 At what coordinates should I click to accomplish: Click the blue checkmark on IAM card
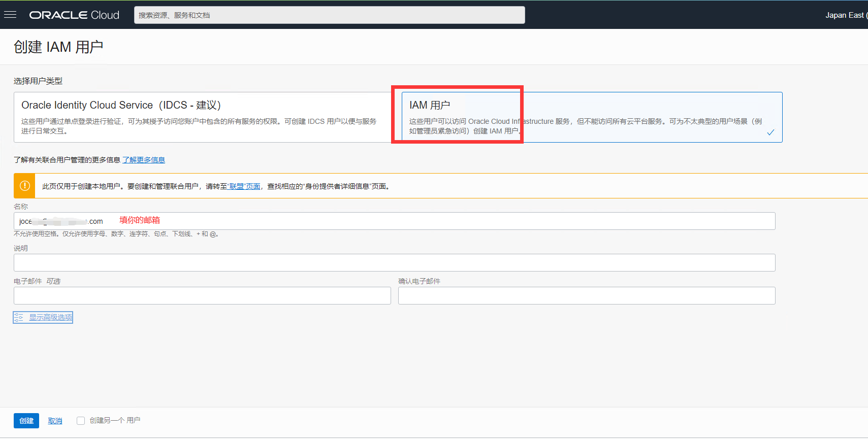tap(770, 132)
